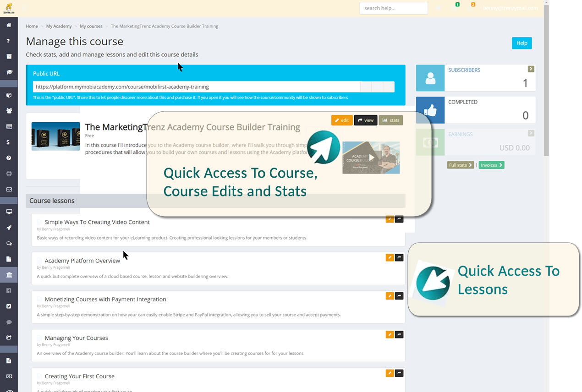Open the graduation cap Academy sidebar icon
This screenshot has height=392, width=582.
pyautogui.click(x=9, y=72)
